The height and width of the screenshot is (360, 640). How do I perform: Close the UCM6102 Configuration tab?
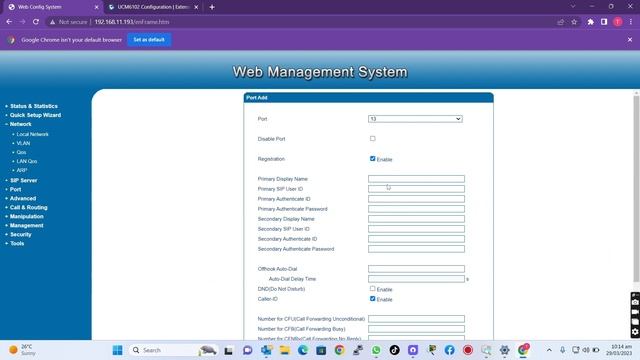(x=196, y=7)
